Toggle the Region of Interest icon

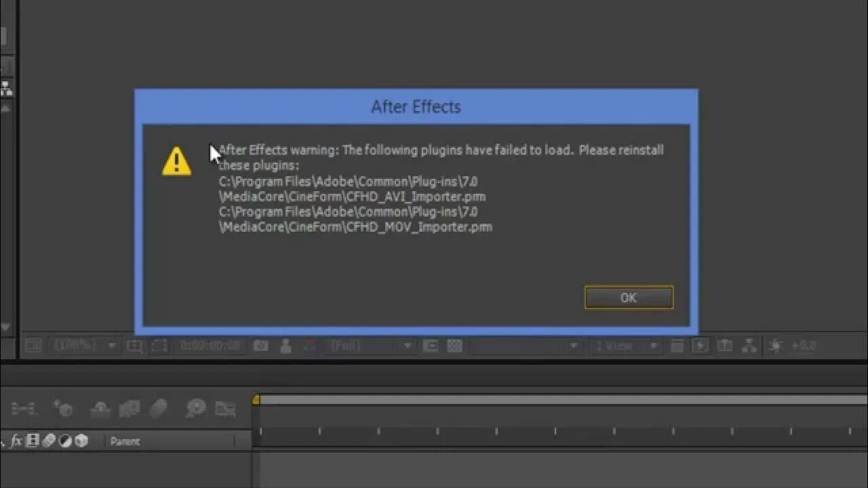[430, 346]
